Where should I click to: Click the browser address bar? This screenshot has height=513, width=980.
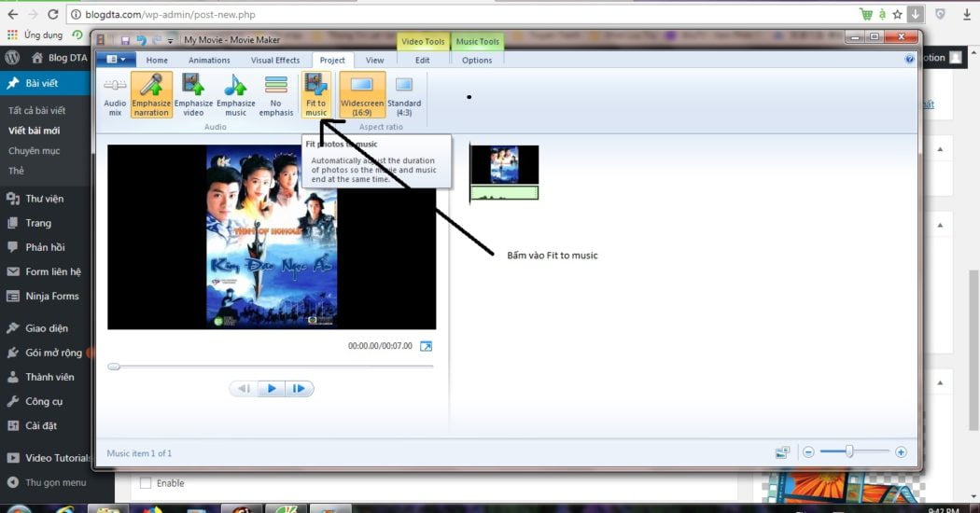pos(463,14)
